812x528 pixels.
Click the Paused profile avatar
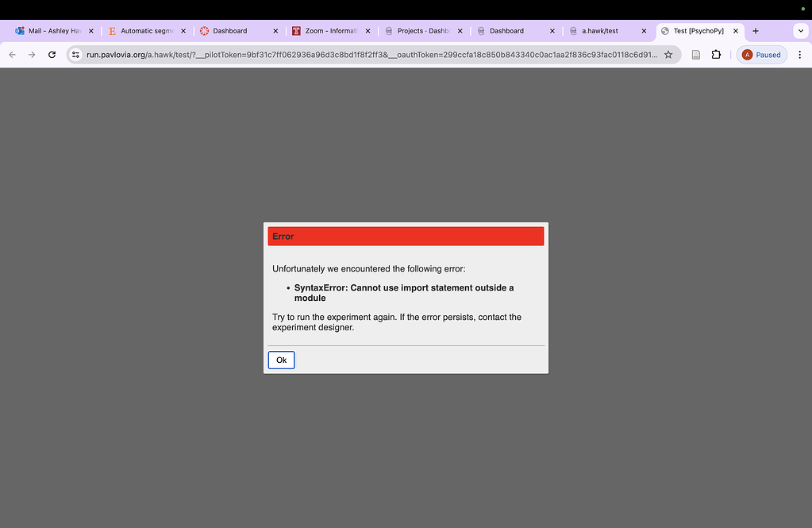coord(760,54)
